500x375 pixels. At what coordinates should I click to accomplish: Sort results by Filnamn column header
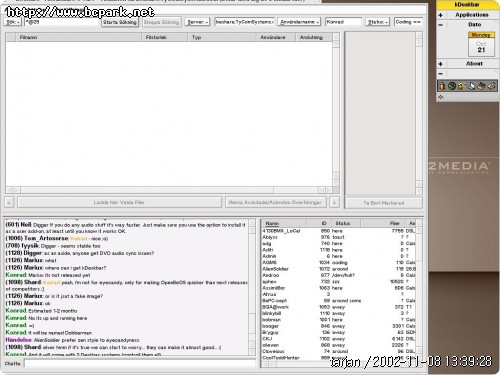[x=79, y=37]
